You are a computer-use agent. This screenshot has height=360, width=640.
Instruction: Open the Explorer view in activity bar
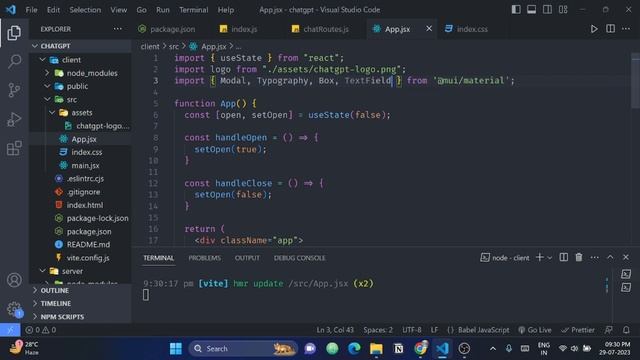point(14,33)
